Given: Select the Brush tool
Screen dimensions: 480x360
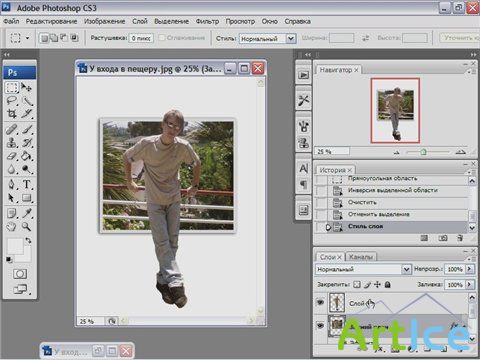Looking at the screenshot, I should (27, 129).
